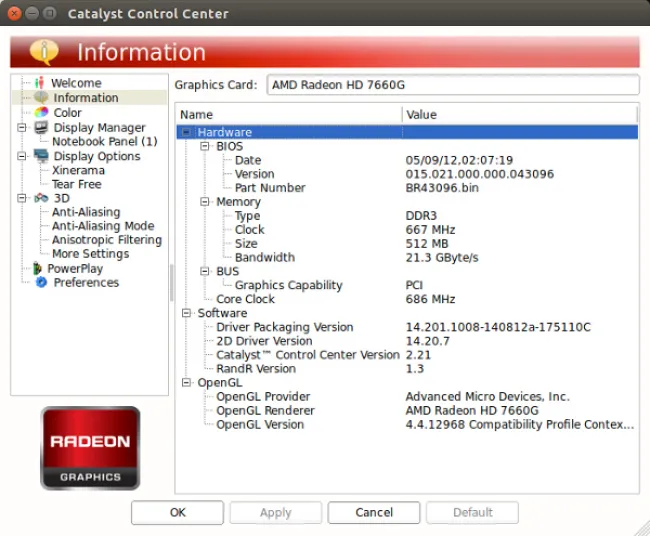650x536 pixels.
Task: Click the Cancel button
Action: click(x=373, y=513)
